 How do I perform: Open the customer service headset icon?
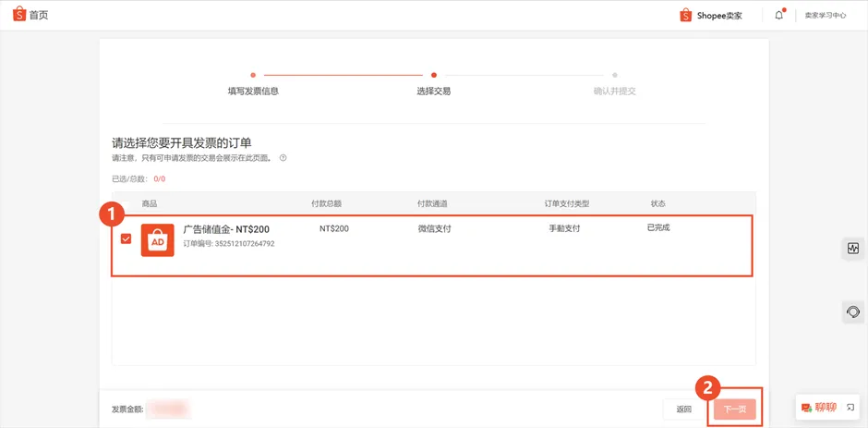tap(852, 312)
